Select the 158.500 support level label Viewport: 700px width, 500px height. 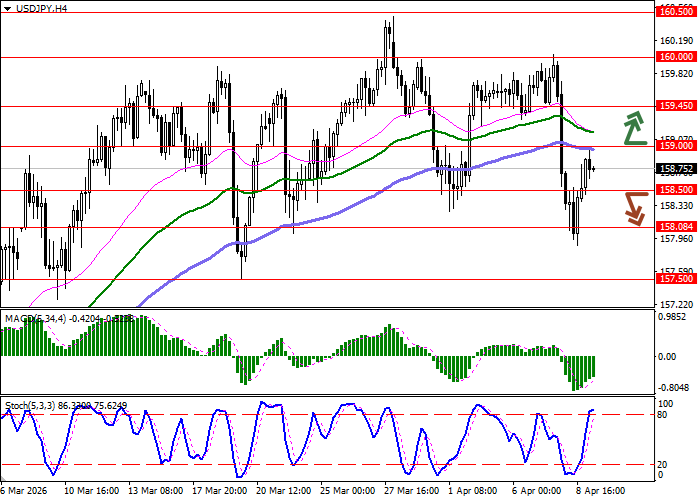point(674,189)
